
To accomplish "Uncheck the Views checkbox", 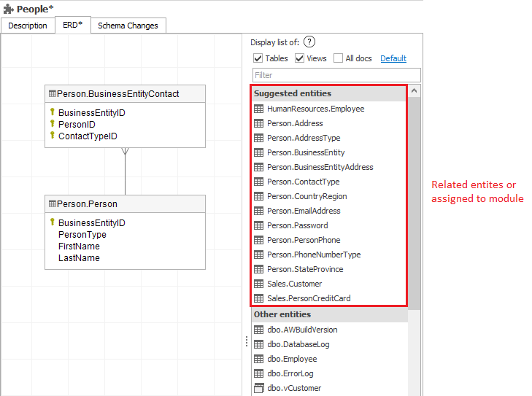I will pos(299,58).
